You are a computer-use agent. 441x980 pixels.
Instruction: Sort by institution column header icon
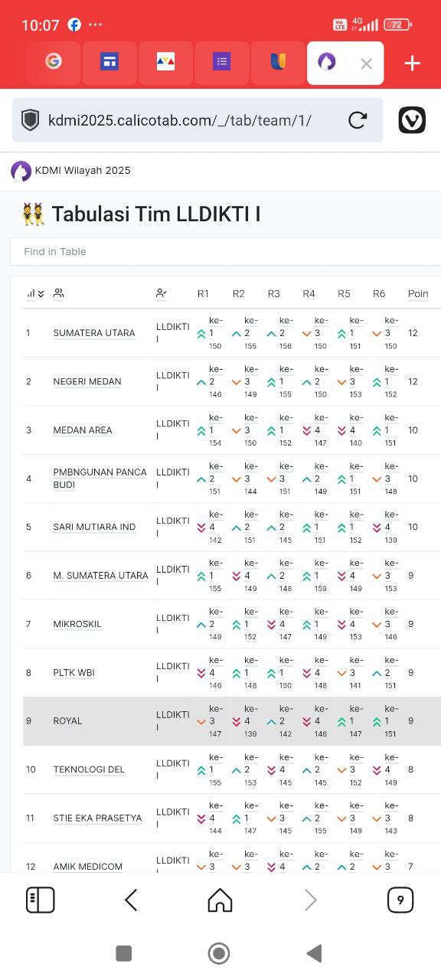(x=161, y=293)
